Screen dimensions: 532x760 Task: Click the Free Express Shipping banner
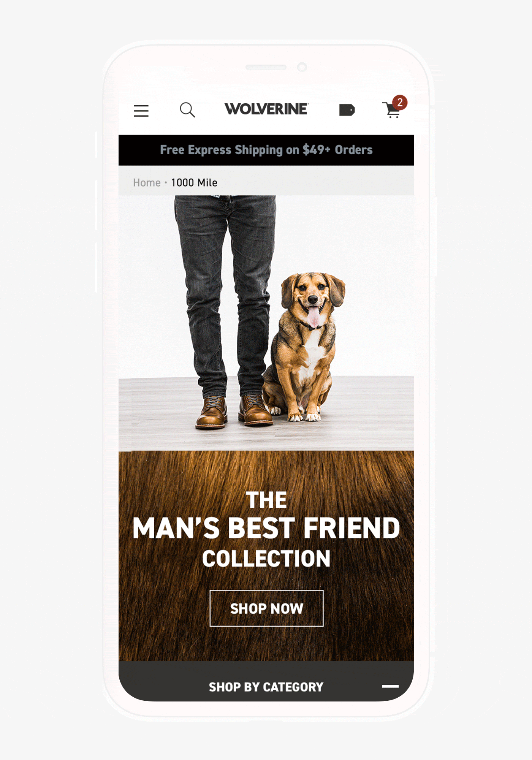[266, 150]
